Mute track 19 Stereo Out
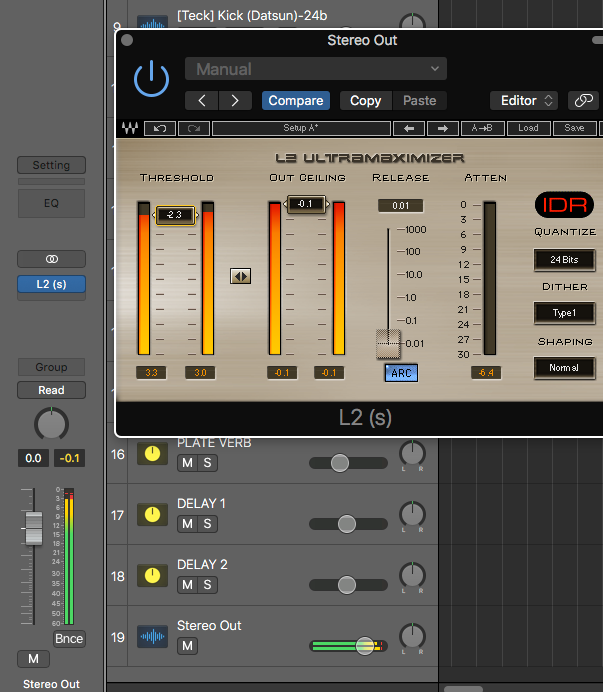 (x=187, y=646)
